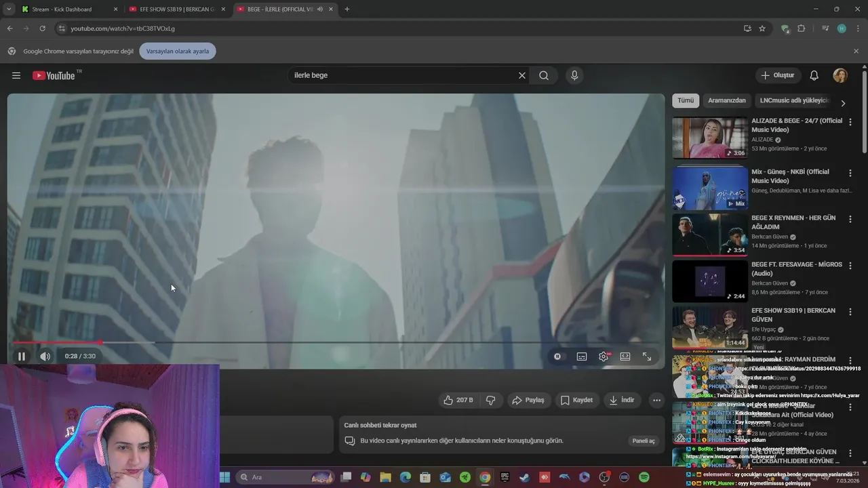Share the video via Paylaş
868x488 pixels.
(528, 400)
